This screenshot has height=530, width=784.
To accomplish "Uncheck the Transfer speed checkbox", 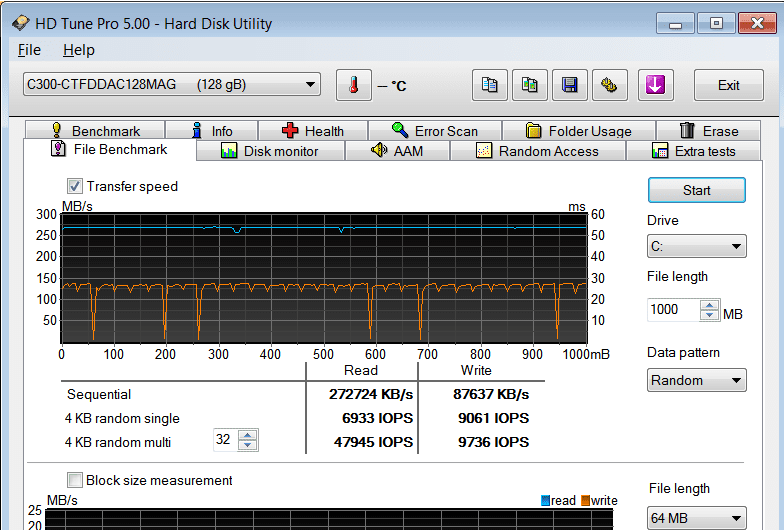I will click(x=74, y=186).
